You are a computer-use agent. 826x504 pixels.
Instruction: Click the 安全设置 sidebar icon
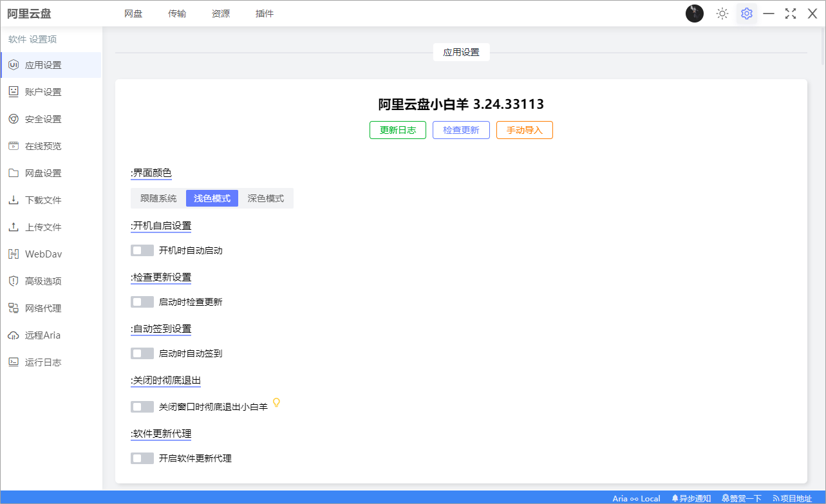[14, 119]
